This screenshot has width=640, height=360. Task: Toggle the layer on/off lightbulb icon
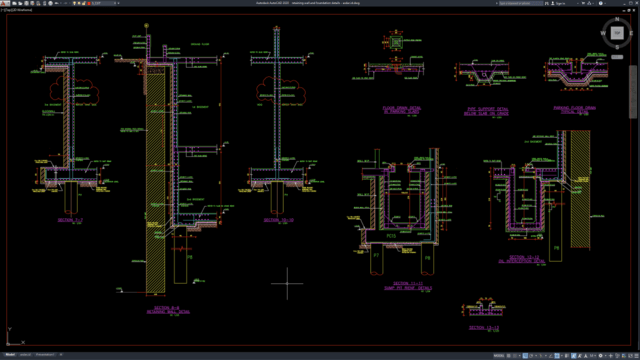point(74,3)
